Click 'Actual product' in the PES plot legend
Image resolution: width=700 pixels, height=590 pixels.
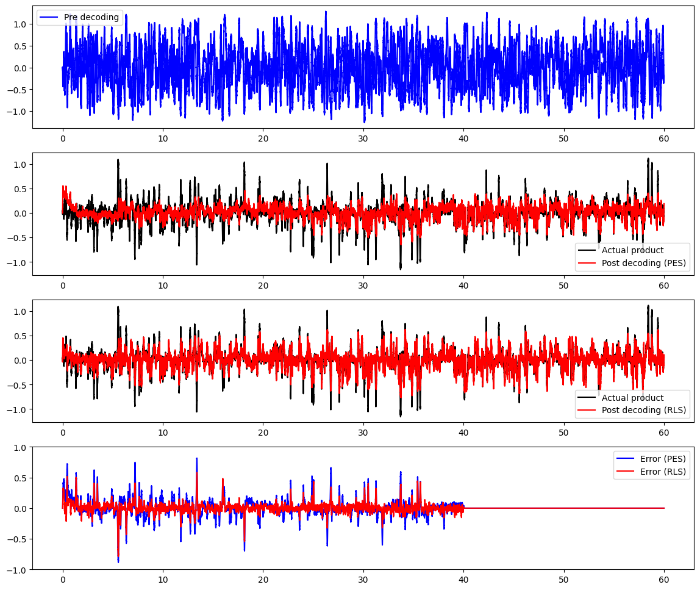(632, 250)
